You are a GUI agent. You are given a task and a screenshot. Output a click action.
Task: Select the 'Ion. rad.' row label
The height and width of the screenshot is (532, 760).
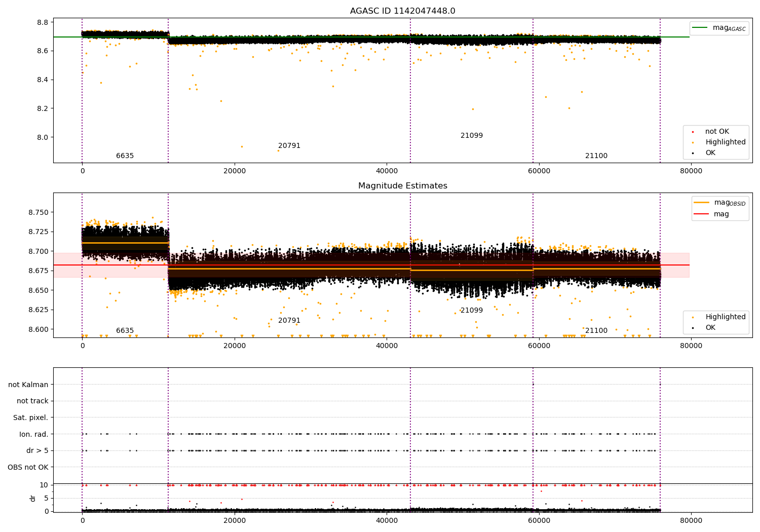[x=34, y=434]
